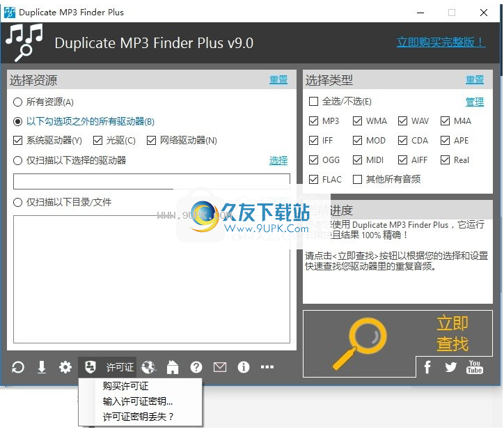Check 其他所有音频 checkbox
This screenshot has width=504, height=434.
click(357, 180)
